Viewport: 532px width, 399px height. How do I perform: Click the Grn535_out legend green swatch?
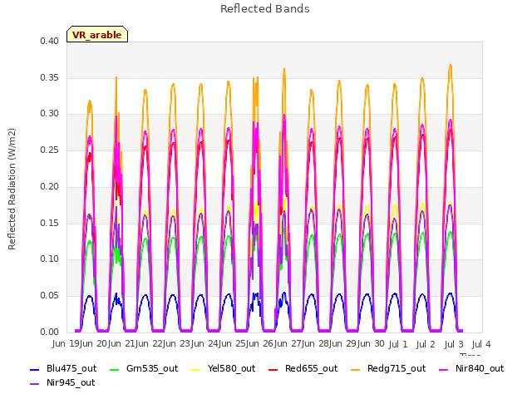(x=115, y=369)
